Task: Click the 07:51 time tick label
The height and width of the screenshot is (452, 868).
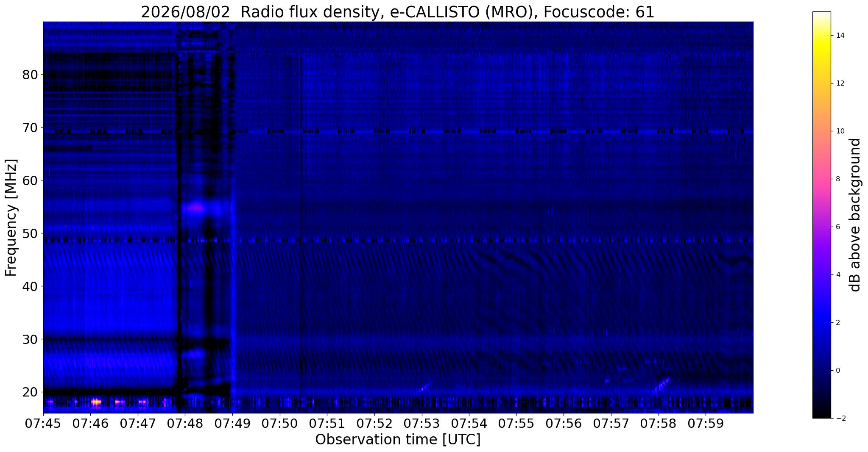Action: point(327,424)
